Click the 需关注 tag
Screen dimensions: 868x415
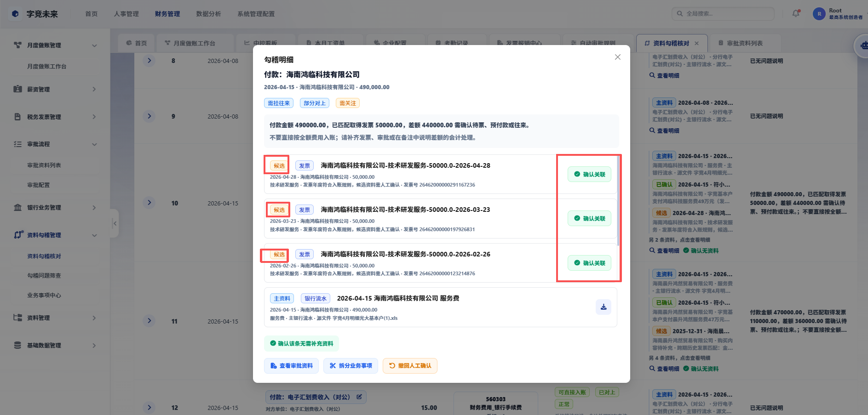tap(348, 103)
